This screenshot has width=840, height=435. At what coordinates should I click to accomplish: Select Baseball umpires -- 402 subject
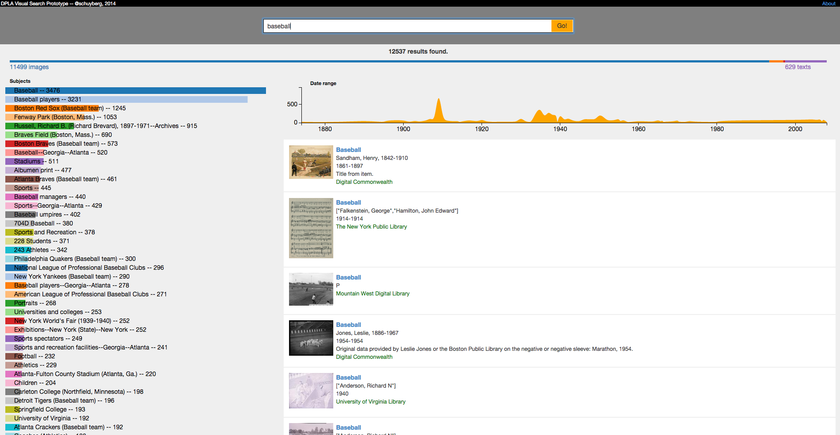(44, 214)
